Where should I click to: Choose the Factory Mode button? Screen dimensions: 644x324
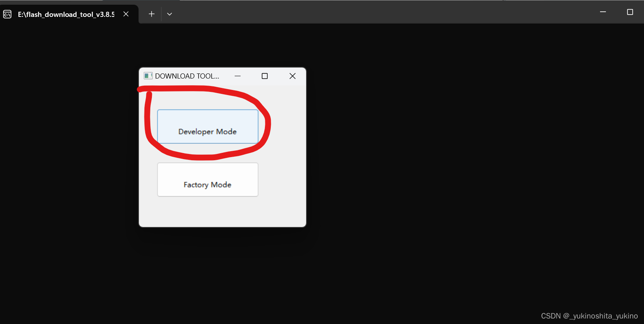coord(208,179)
